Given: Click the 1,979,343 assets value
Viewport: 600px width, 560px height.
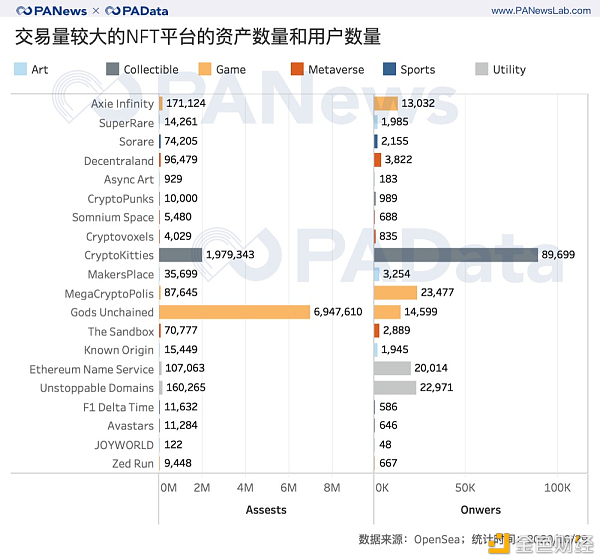Looking at the screenshot, I should 230,255.
